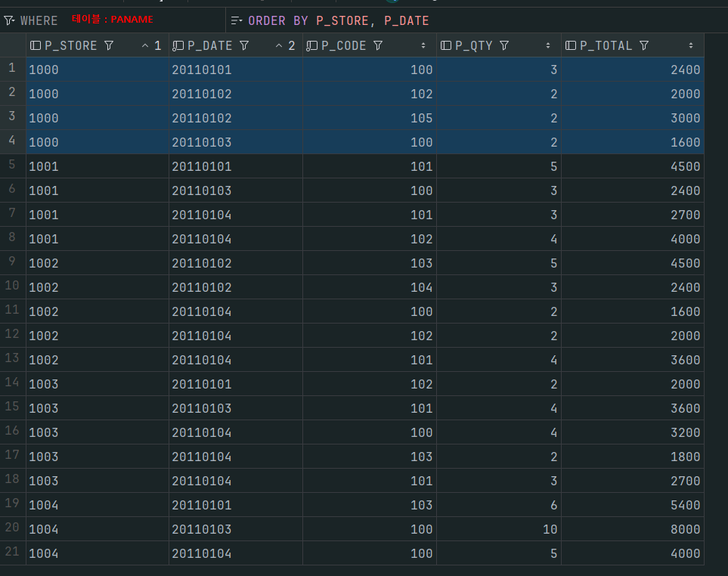Image resolution: width=728 pixels, height=576 pixels.
Task: Toggle sort arrows on P_QTY column
Action: pyautogui.click(x=548, y=45)
